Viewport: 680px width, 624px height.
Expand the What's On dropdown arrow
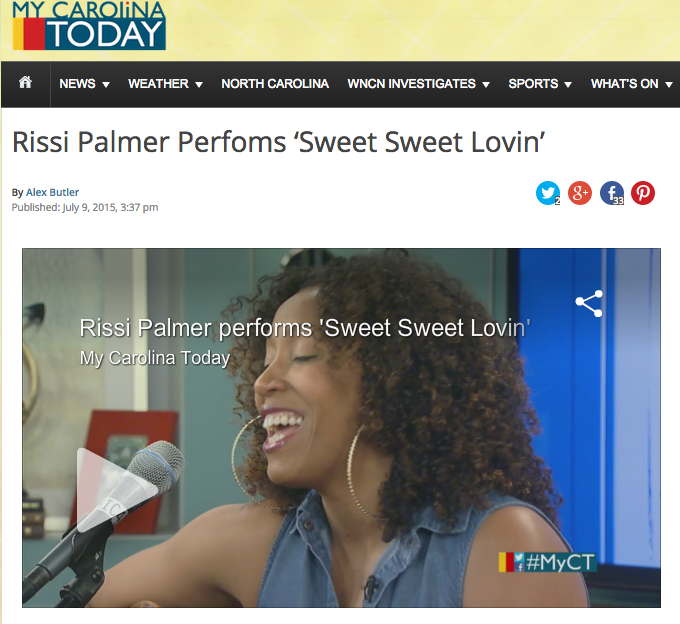(669, 85)
